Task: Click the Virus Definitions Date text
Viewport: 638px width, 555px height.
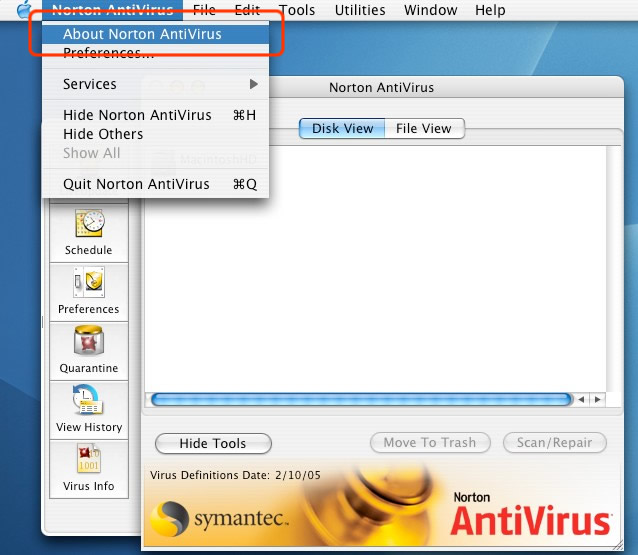Action: click(235, 475)
